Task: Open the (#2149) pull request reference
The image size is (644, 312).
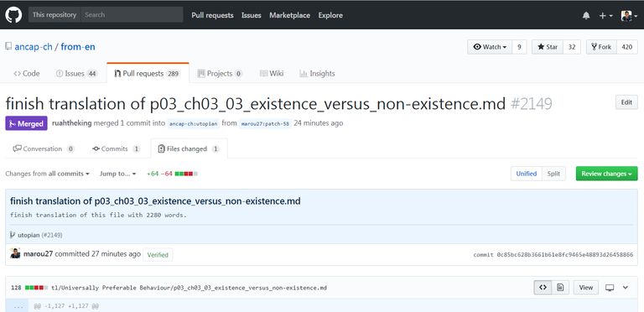Action: click(x=52, y=235)
